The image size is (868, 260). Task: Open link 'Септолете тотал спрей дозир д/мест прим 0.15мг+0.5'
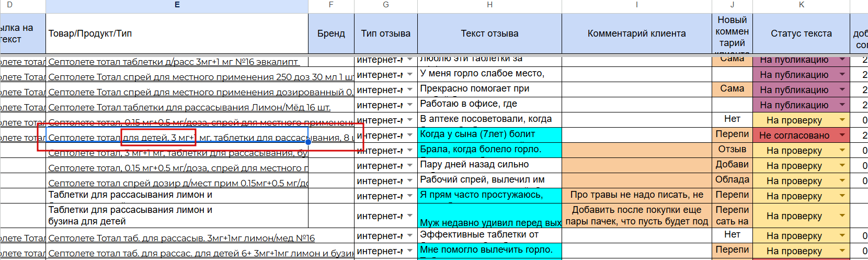pyautogui.click(x=178, y=183)
